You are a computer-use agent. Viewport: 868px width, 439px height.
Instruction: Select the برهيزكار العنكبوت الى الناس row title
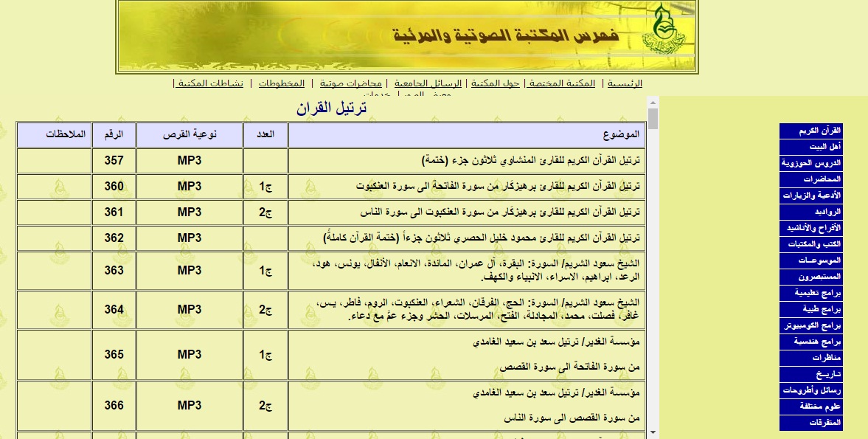pos(500,212)
